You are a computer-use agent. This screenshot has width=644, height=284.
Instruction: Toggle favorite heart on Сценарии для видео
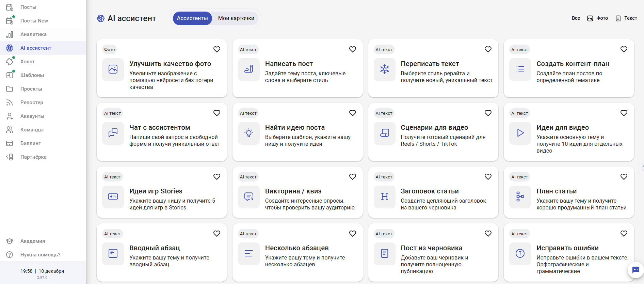point(488,113)
